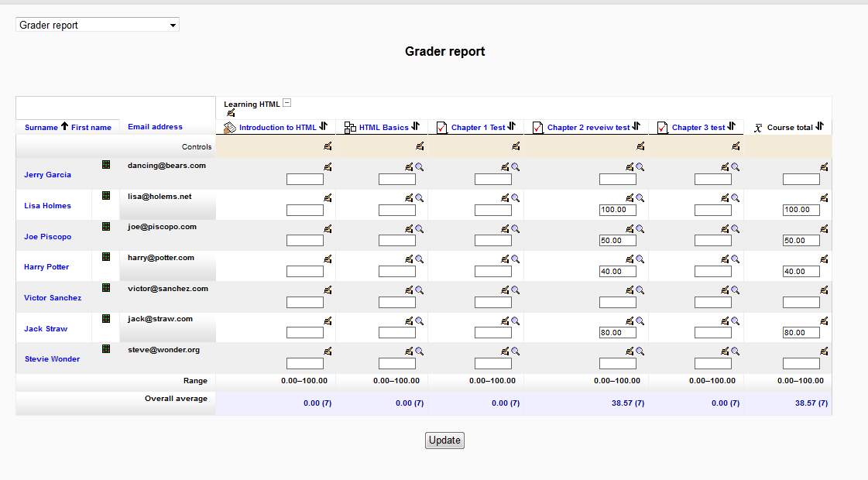This screenshot has width=868, height=480.
Task: Focus Lisa Holmes' Chapter 2 grade field 100.00
Action: (x=618, y=210)
